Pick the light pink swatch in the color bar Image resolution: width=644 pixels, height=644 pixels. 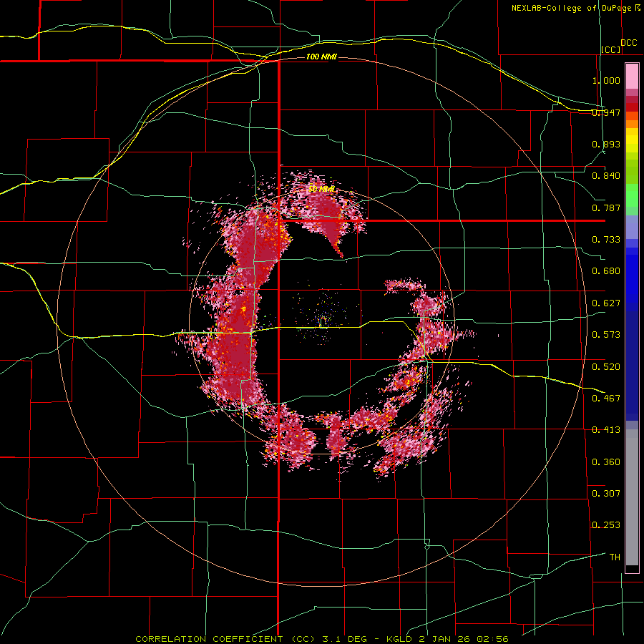(x=632, y=76)
